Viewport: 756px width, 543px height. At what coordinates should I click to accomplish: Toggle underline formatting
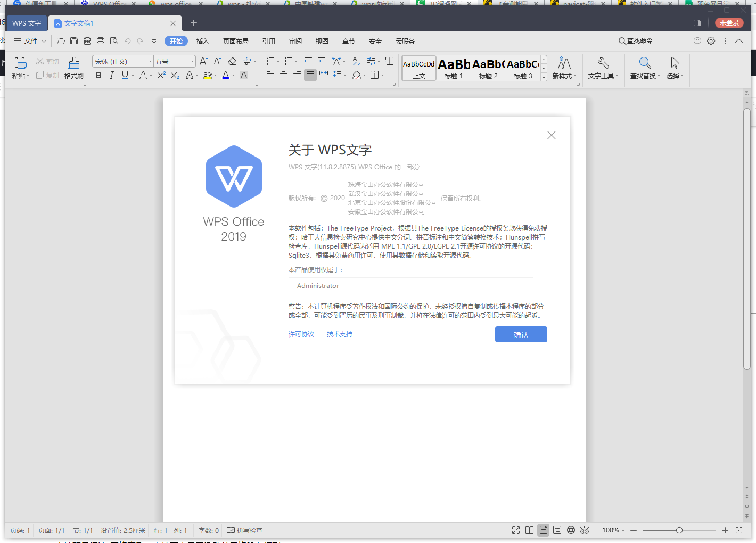tap(125, 76)
